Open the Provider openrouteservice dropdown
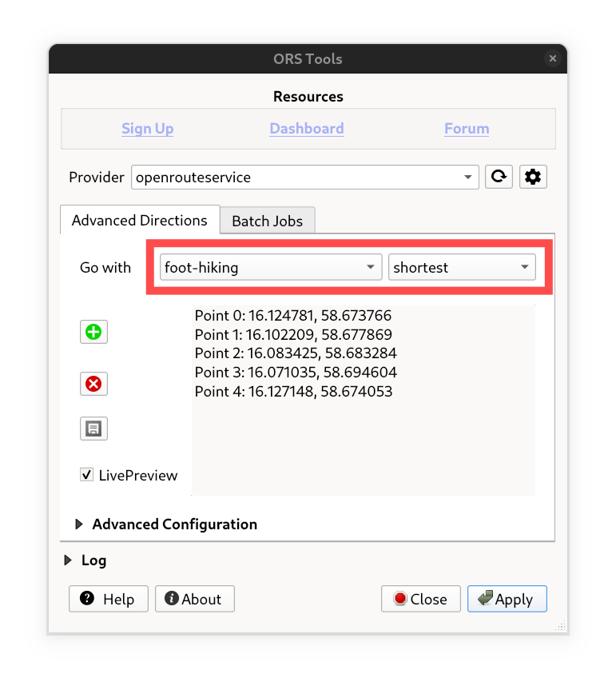 tap(304, 177)
